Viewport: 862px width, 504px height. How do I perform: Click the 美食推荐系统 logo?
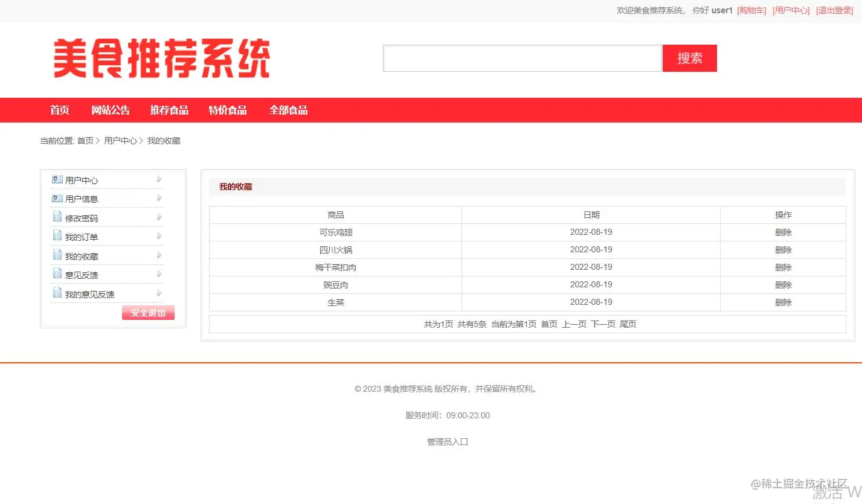pos(161,59)
